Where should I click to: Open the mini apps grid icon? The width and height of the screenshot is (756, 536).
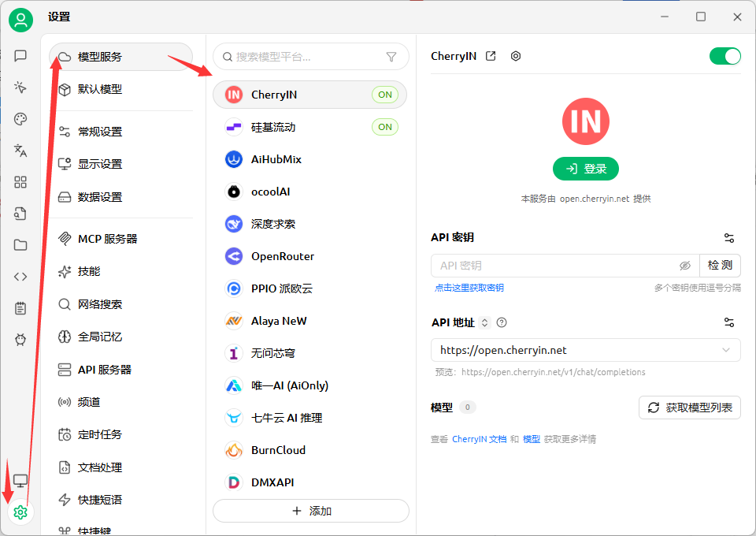click(x=20, y=182)
